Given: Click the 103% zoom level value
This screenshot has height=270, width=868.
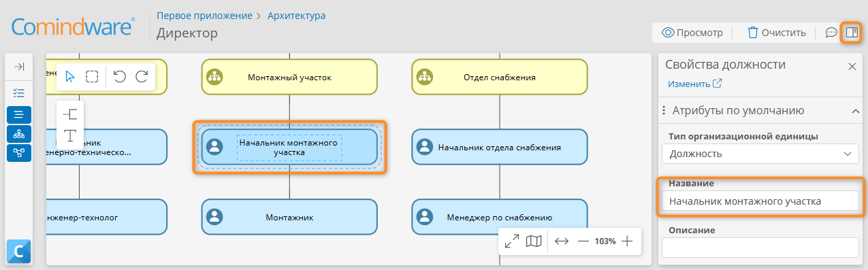Looking at the screenshot, I should point(605,241).
